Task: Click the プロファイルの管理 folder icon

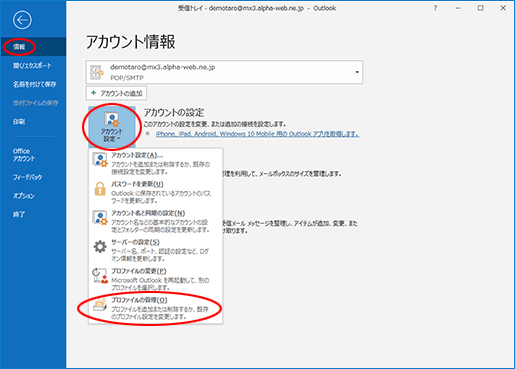Action: tap(100, 305)
